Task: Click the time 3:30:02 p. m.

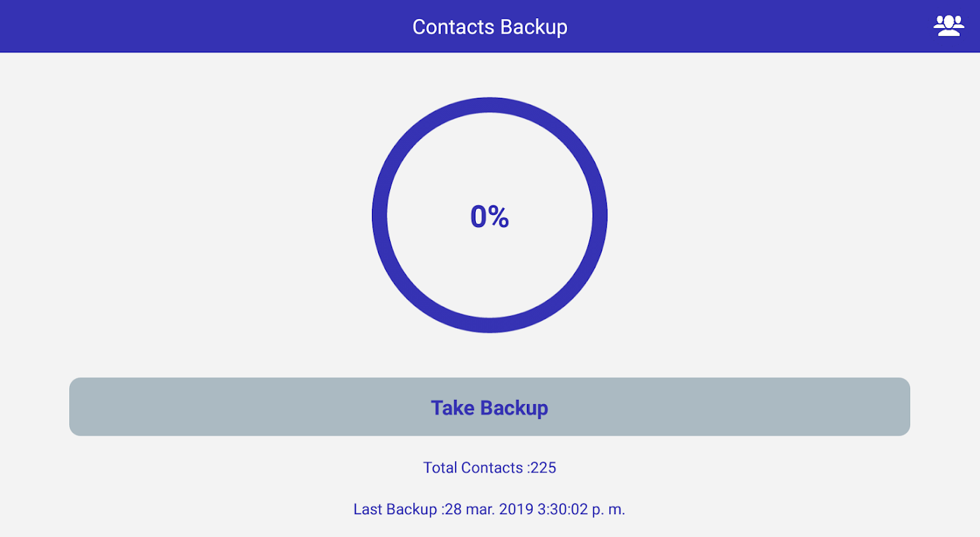Action: (581, 509)
